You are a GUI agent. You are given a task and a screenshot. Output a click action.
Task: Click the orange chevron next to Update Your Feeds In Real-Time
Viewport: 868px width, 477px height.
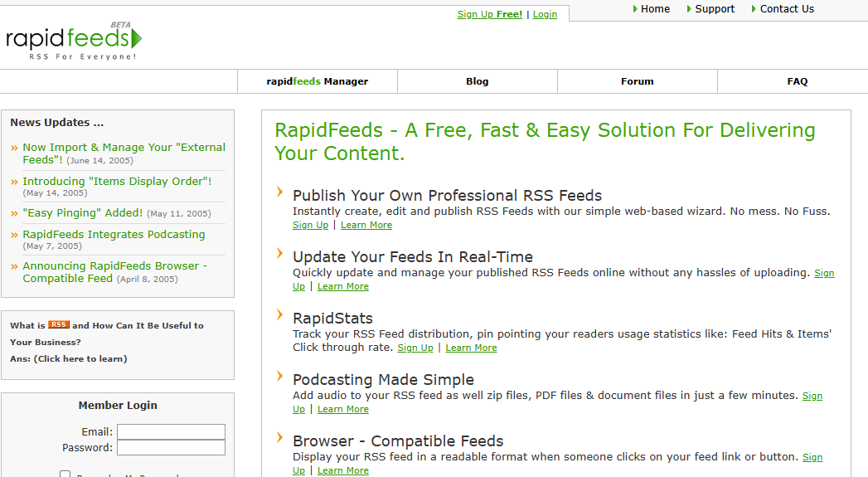pos(280,254)
